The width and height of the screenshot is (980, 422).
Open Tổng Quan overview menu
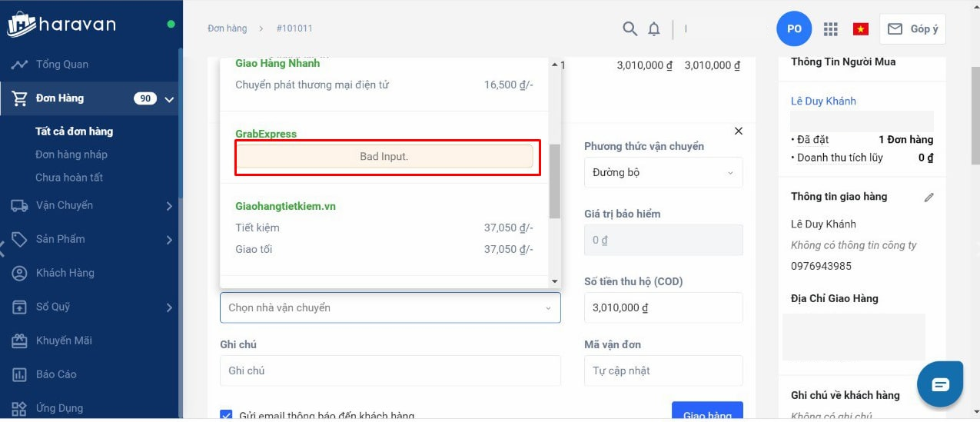click(x=61, y=64)
